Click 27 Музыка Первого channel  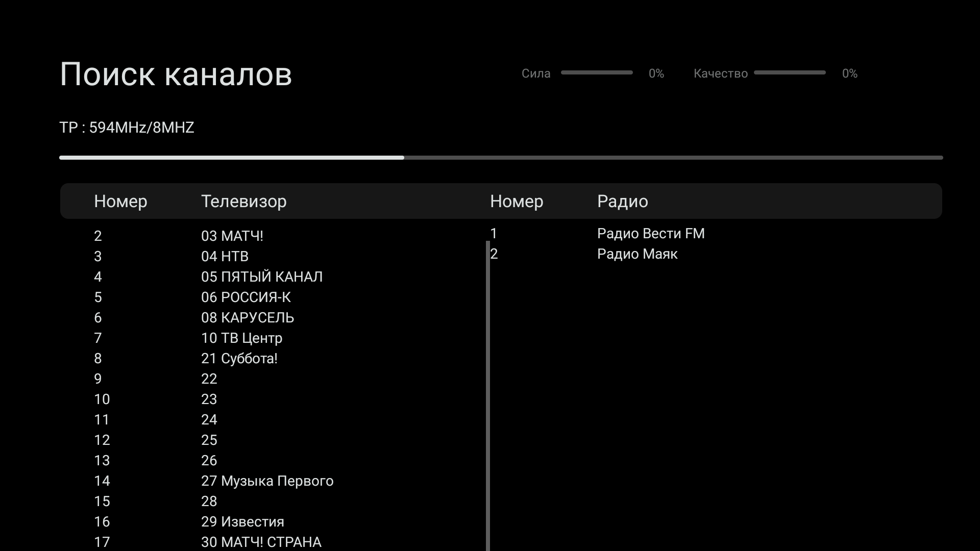(x=267, y=481)
